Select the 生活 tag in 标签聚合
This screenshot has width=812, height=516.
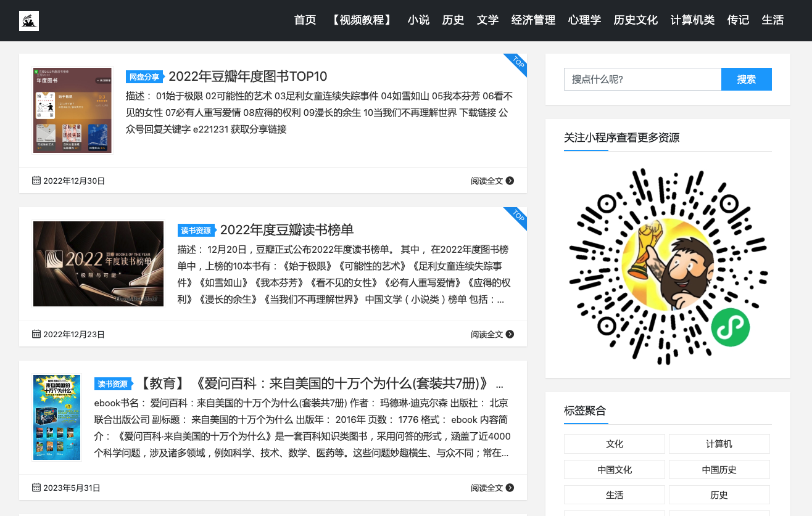coord(615,495)
